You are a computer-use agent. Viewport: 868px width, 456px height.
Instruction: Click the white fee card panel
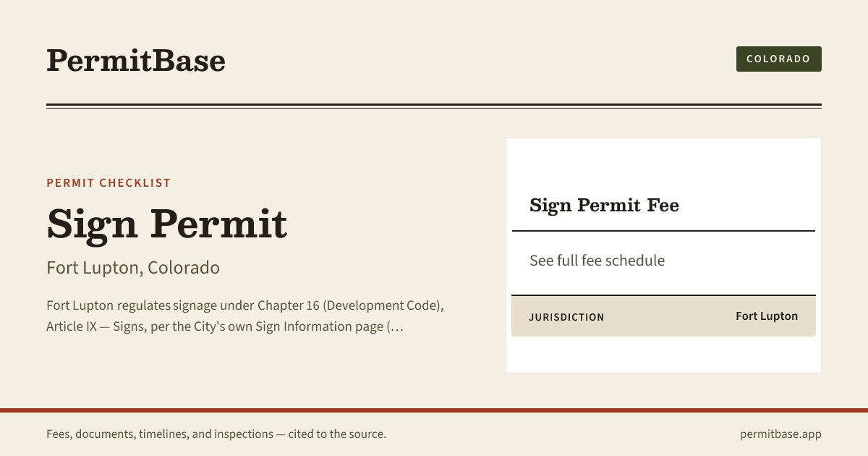(x=663, y=256)
